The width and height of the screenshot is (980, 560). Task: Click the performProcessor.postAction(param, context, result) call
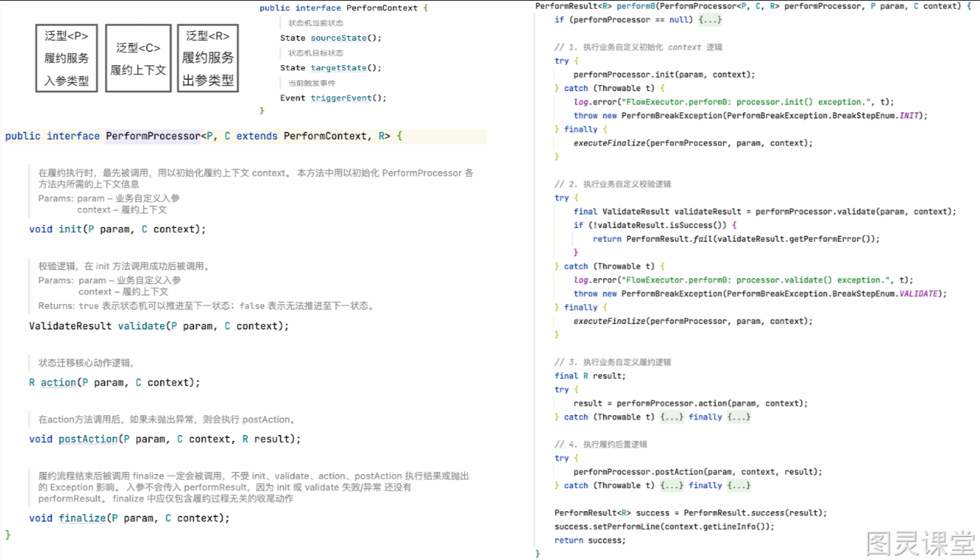697,472
